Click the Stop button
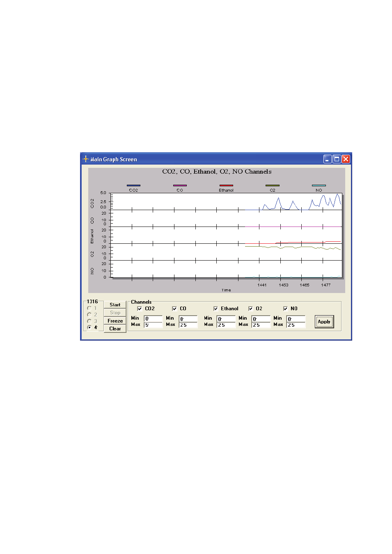This screenshot has width=392, height=554. [x=115, y=313]
